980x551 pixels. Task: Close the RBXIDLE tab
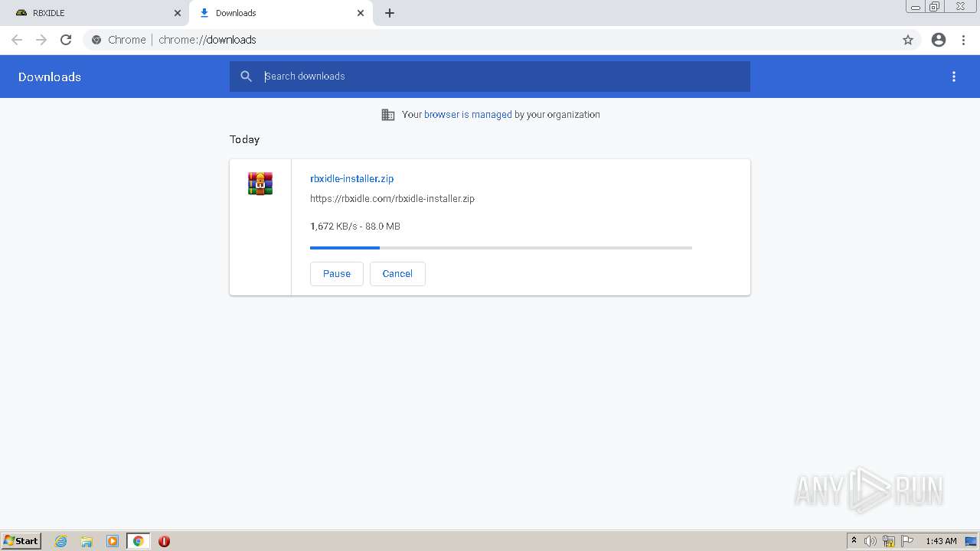pos(178,13)
